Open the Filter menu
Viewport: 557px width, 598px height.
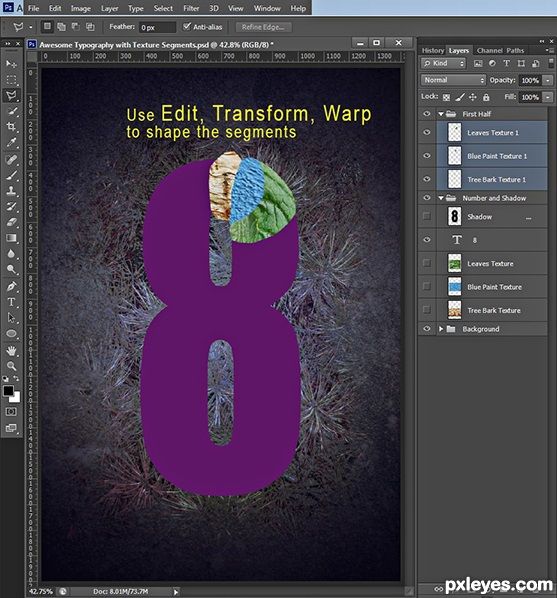click(x=191, y=8)
